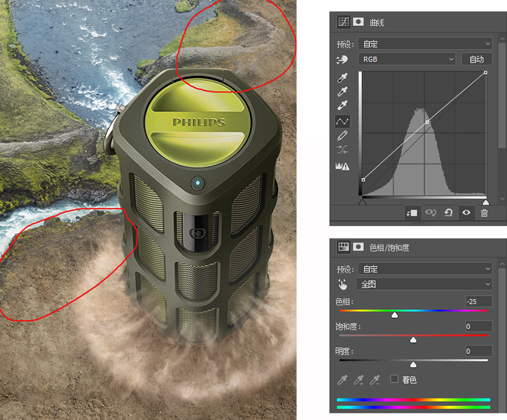
Task: Reset the Curves adjustment to defaults
Action: pyautogui.click(x=449, y=213)
